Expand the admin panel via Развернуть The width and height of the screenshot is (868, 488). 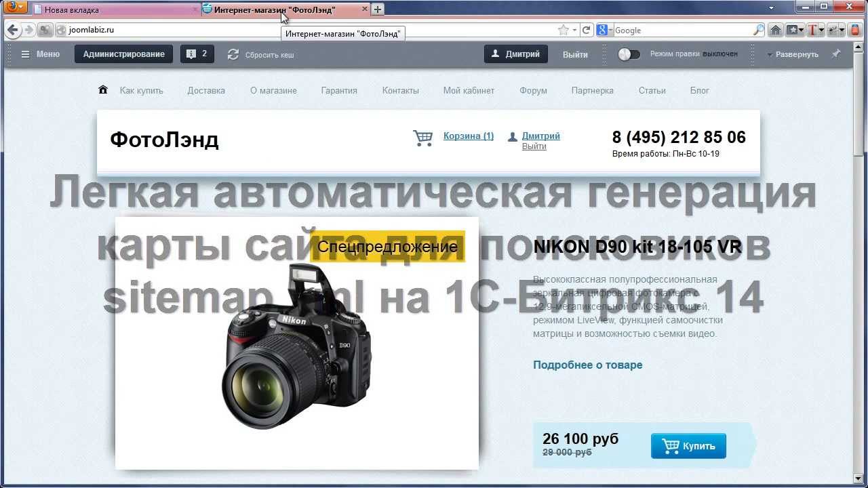793,54
